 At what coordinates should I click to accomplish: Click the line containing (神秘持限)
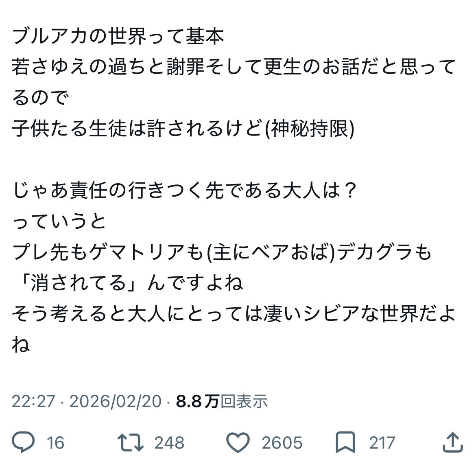point(183,129)
